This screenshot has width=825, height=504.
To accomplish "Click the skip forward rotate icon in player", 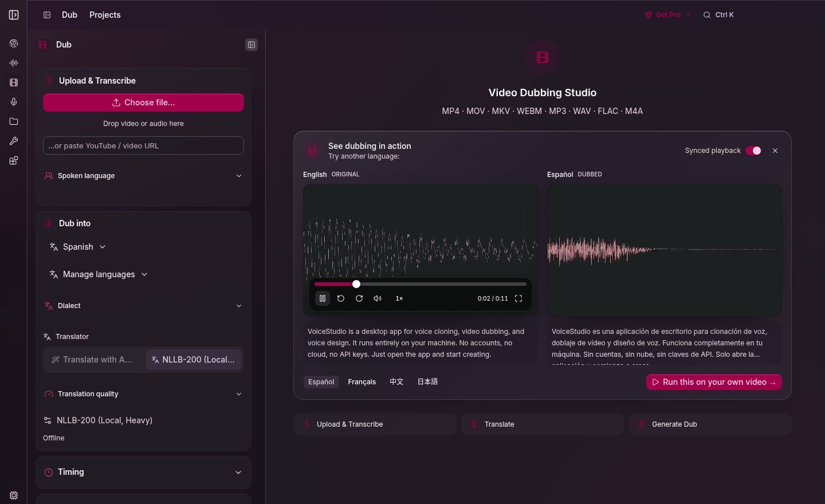I will 359,298.
